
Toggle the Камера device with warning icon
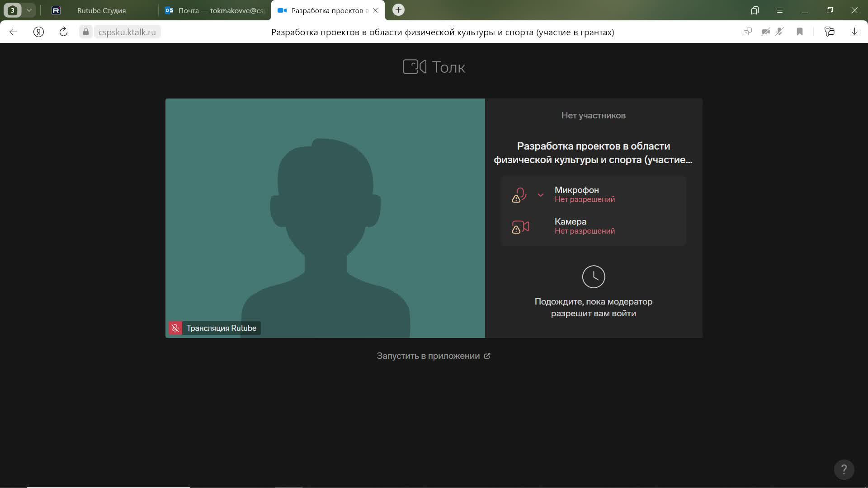point(520,226)
